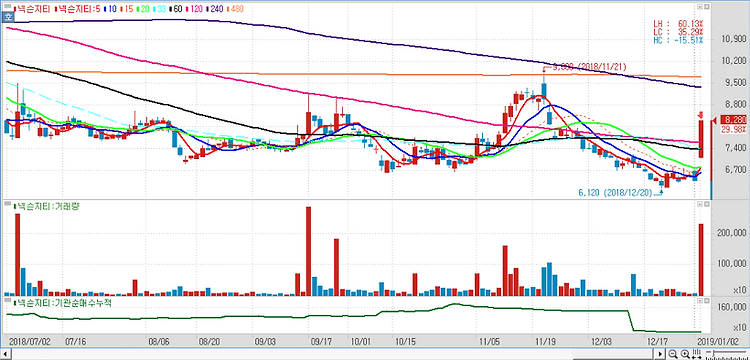Click the tall red last-day volume bar
This screenshot has width=750, height=360.
click(x=701, y=260)
